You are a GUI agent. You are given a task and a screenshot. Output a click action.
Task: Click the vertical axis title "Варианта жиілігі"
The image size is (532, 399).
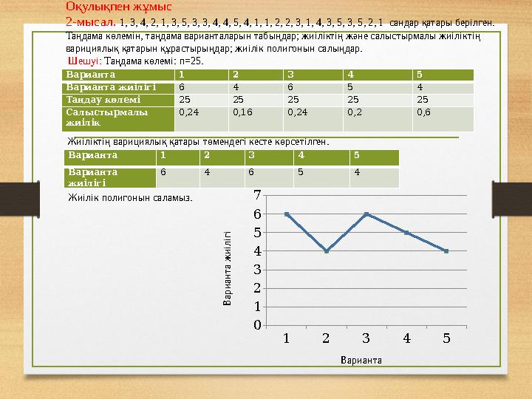[x=228, y=268]
